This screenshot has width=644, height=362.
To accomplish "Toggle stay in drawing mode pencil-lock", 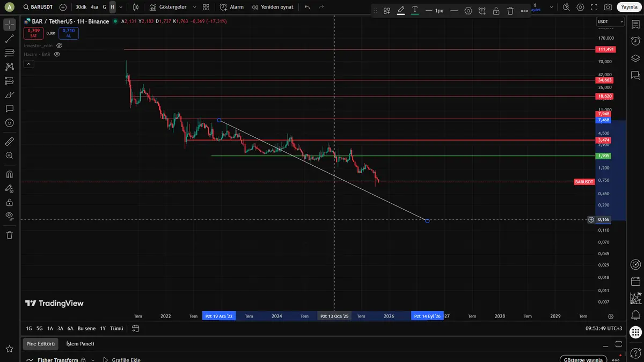I will pyautogui.click(x=9, y=188).
